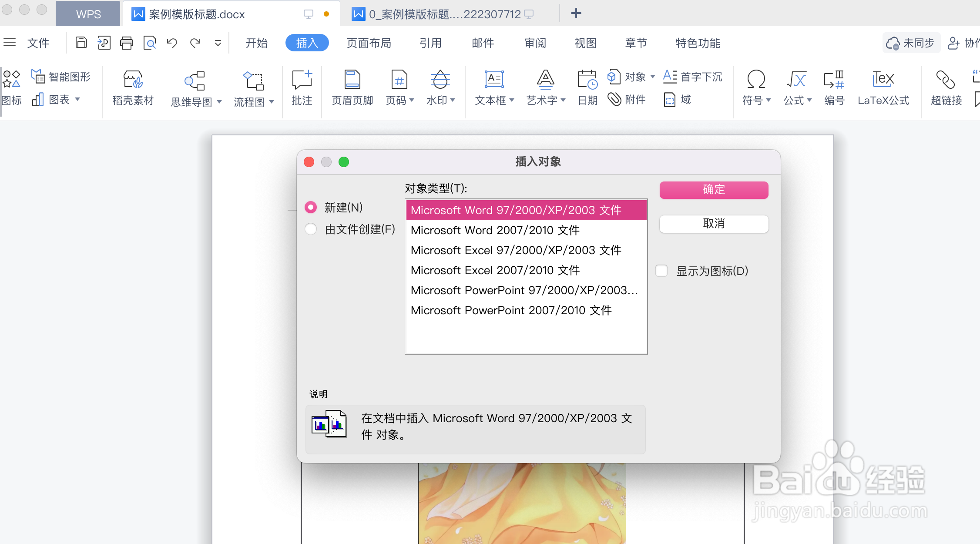The width and height of the screenshot is (980, 544).
Task: Click the 超链接 hyperlink icon
Action: tap(946, 80)
